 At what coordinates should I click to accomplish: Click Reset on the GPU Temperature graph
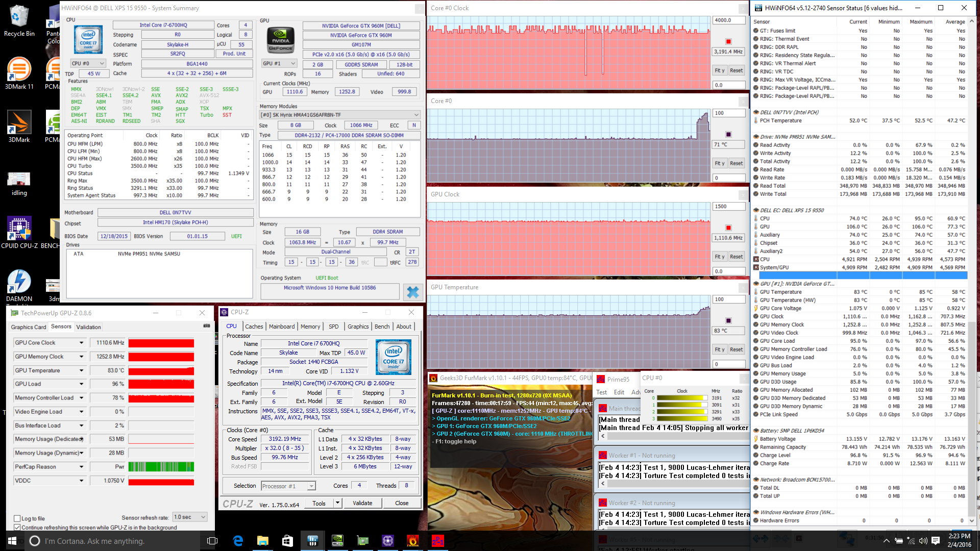[x=736, y=349]
